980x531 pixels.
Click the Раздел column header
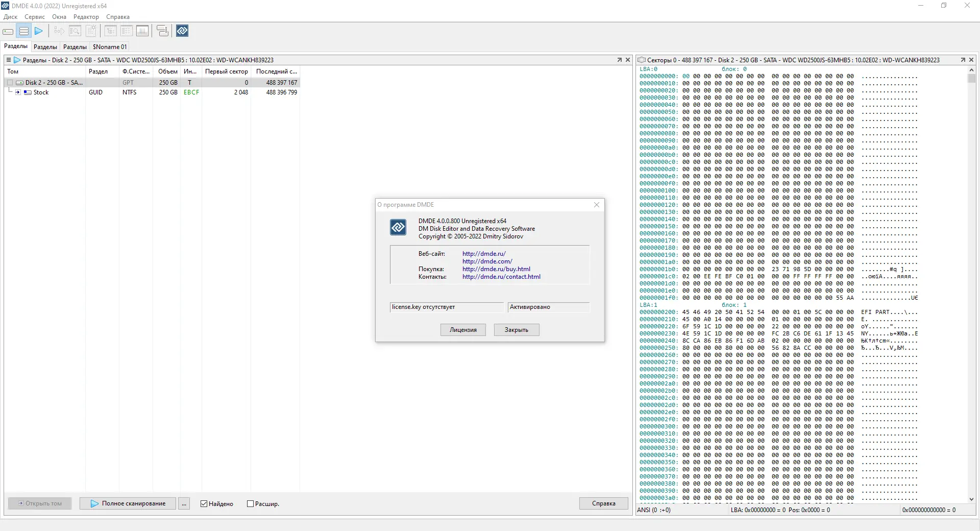102,71
